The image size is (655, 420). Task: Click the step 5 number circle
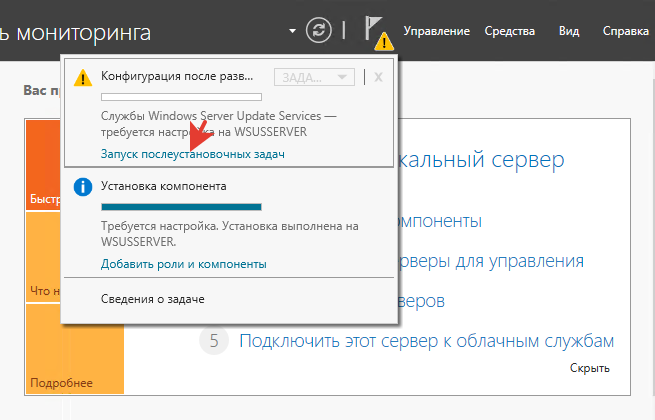tap(212, 341)
